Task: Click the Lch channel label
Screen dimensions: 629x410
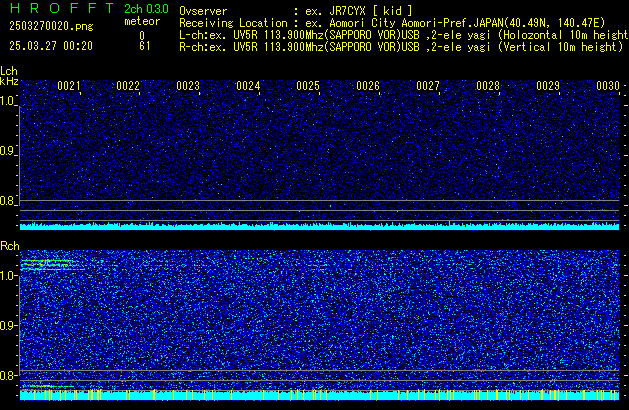Action: [x=9, y=71]
